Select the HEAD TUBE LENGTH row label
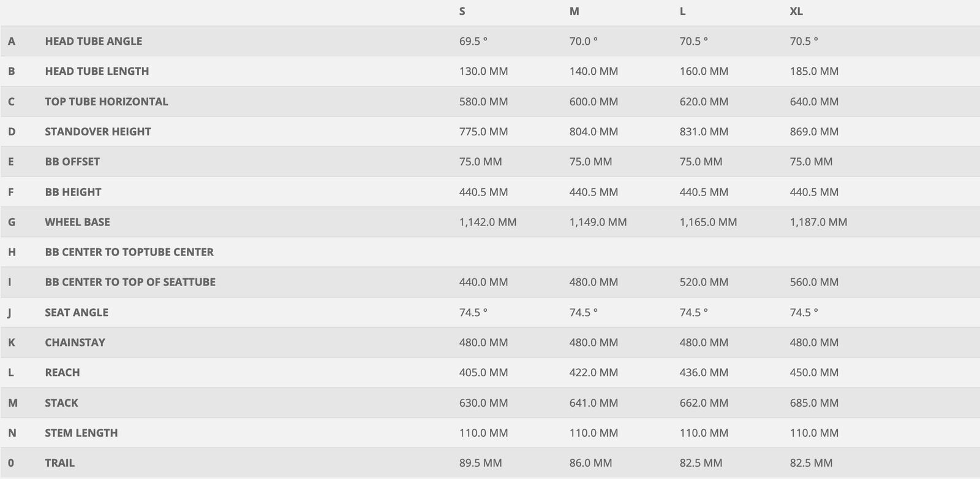This screenshot has width=980, height=479. click(x=97, y=71)
